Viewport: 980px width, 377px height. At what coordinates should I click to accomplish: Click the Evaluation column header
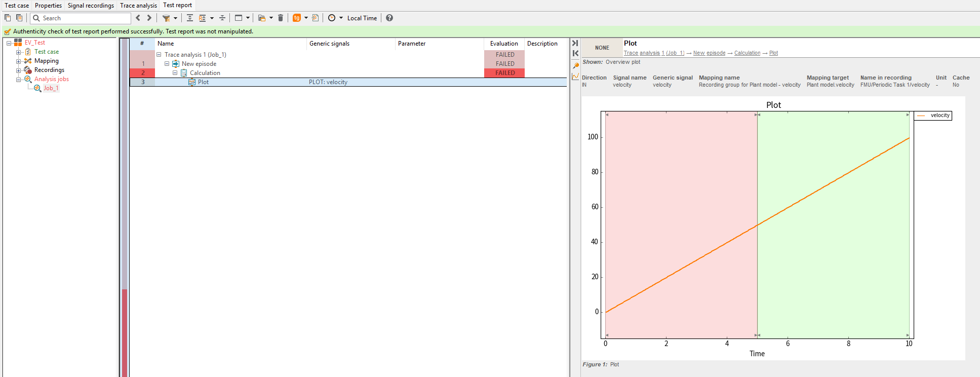tap(504, 44)
